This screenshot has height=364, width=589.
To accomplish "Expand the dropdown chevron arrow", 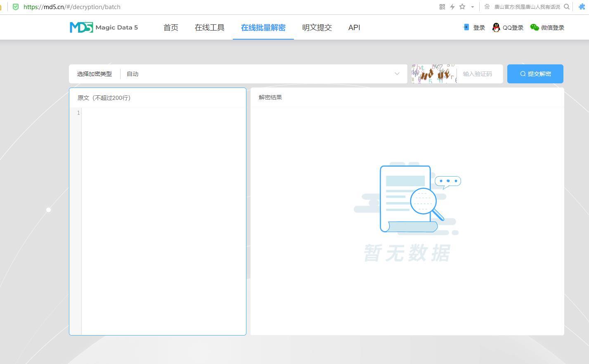I will (x=397, y=74).
